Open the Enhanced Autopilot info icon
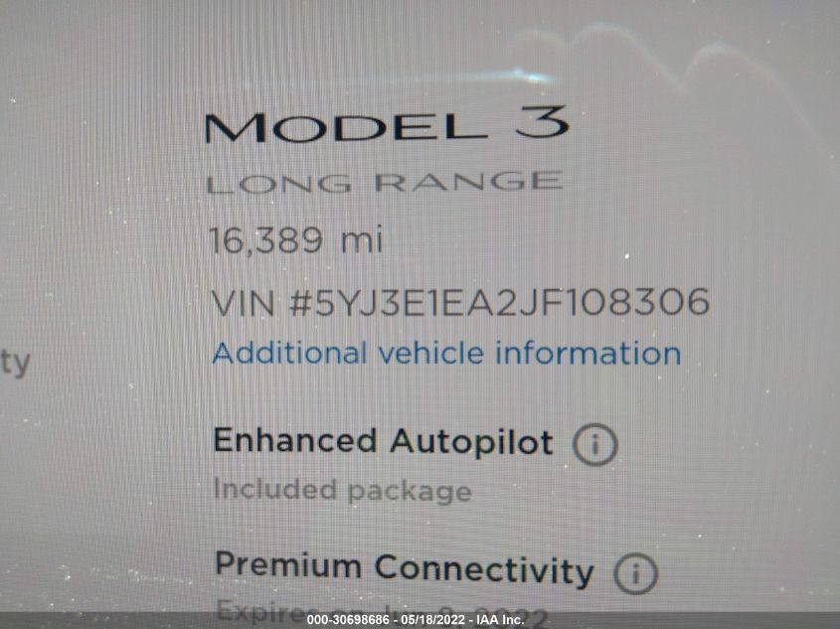Image resolution: width=840 pixels, height=629 pixels. coord(595,444)
